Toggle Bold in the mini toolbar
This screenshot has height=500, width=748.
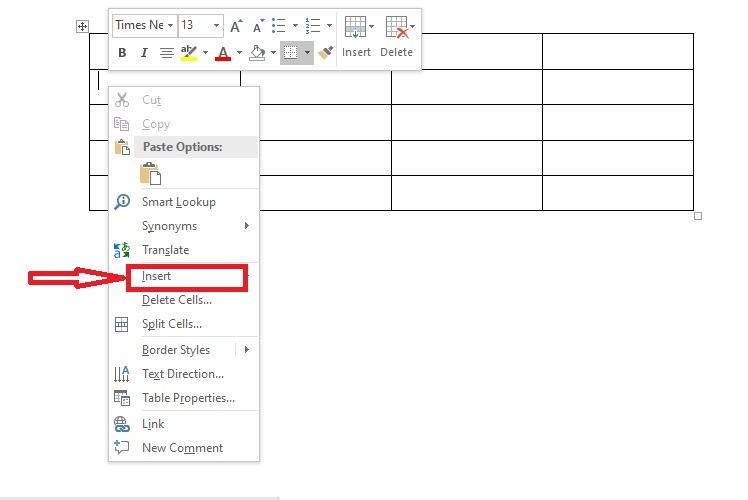[x=122, y=52]
